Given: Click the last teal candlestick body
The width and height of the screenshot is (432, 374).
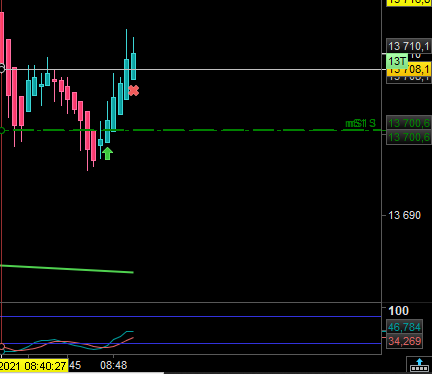Looking at the screenshot, I should tap(133, 66).
